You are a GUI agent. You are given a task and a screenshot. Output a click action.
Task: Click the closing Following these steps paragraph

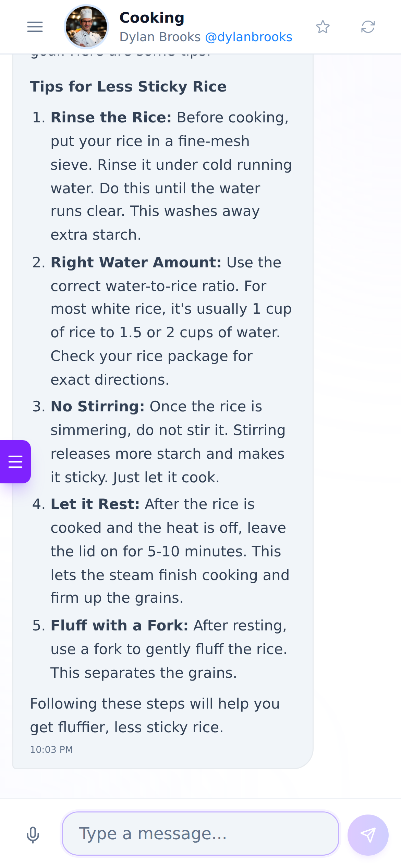155,715
